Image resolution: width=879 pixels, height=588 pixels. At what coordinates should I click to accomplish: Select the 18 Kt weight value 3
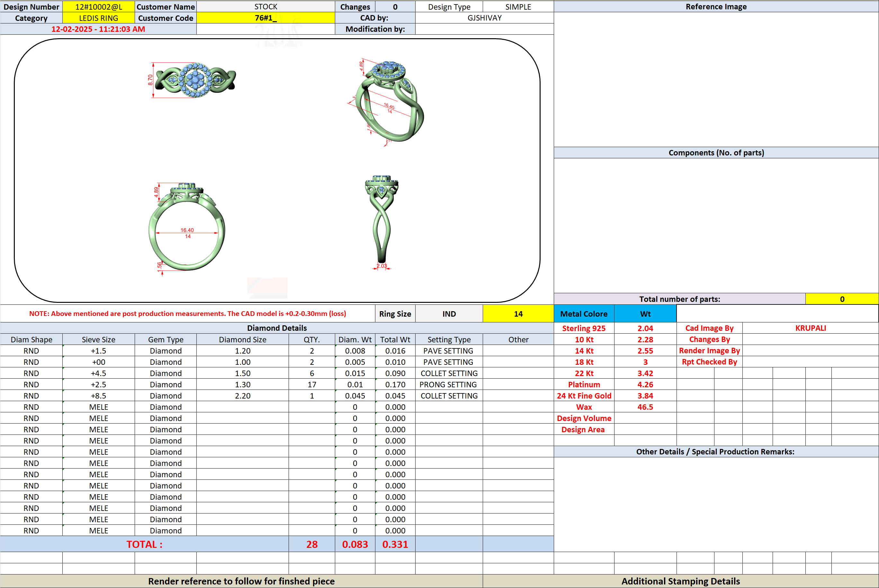point(645,362)
